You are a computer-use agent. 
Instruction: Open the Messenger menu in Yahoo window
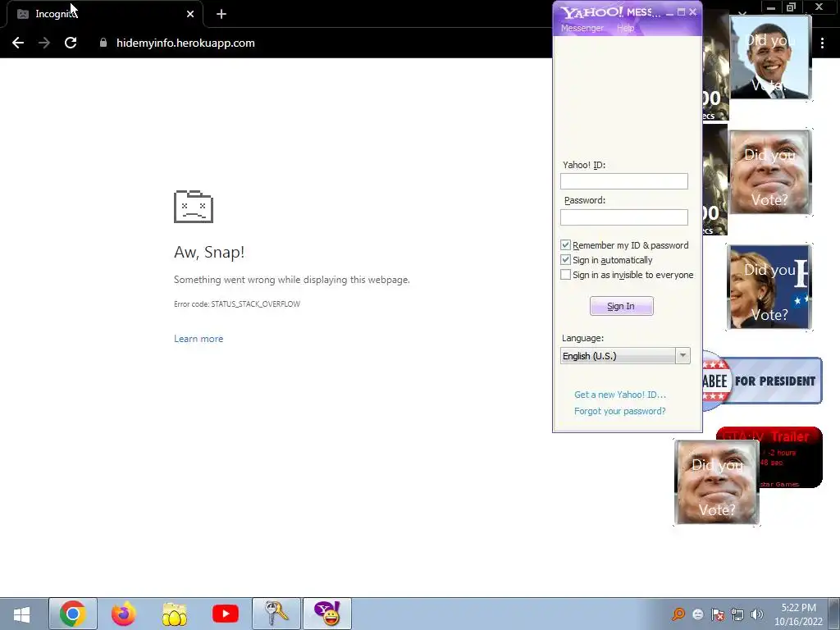(582, 28)
